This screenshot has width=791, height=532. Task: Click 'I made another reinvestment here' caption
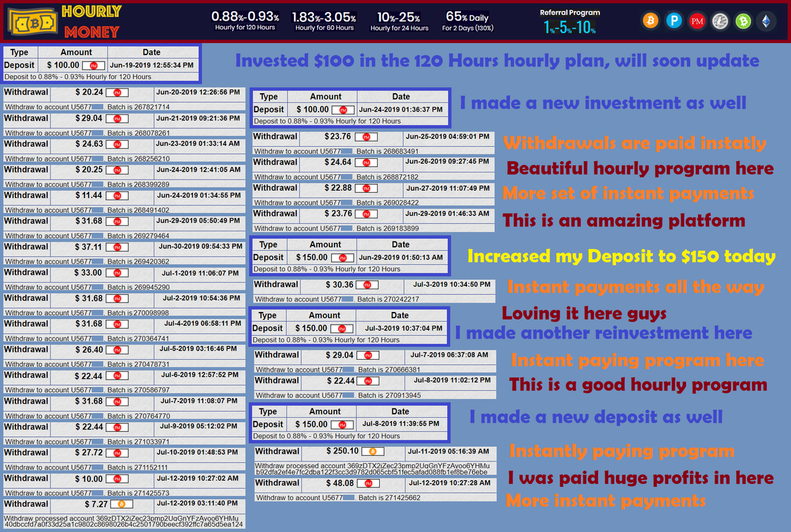[604, 332]
